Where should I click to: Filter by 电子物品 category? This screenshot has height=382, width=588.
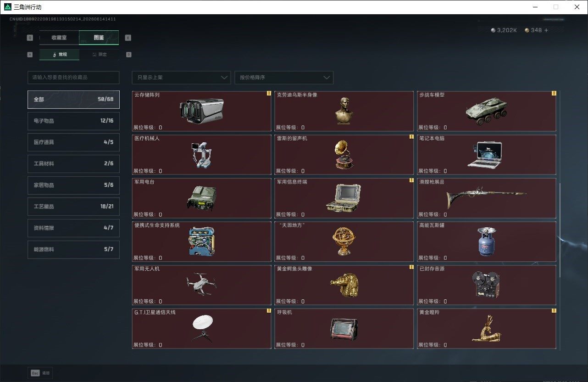point(73,121)
